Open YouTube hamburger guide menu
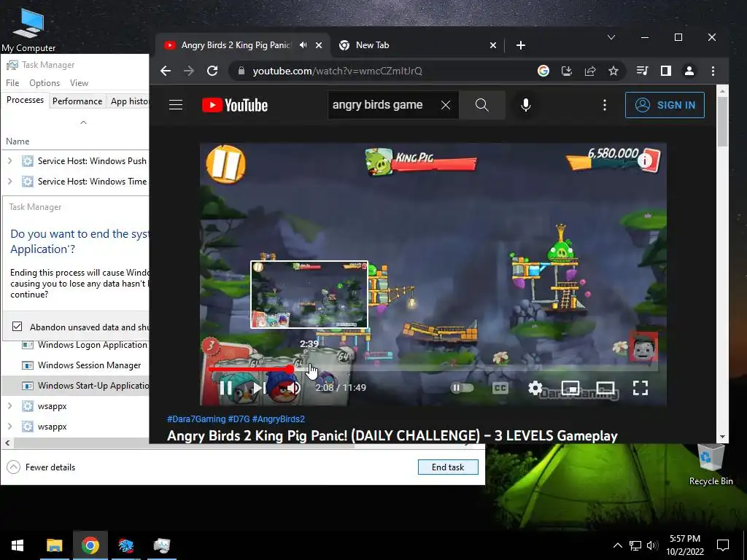Image resolution: width=747 pixels, height=560 pixels. (x=176, y=105)
